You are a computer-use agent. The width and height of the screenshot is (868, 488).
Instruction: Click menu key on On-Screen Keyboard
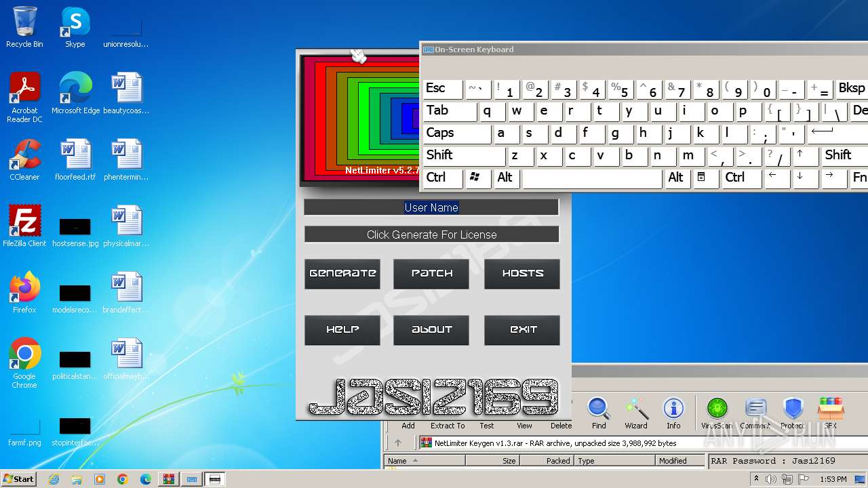[x=705, y=178]
